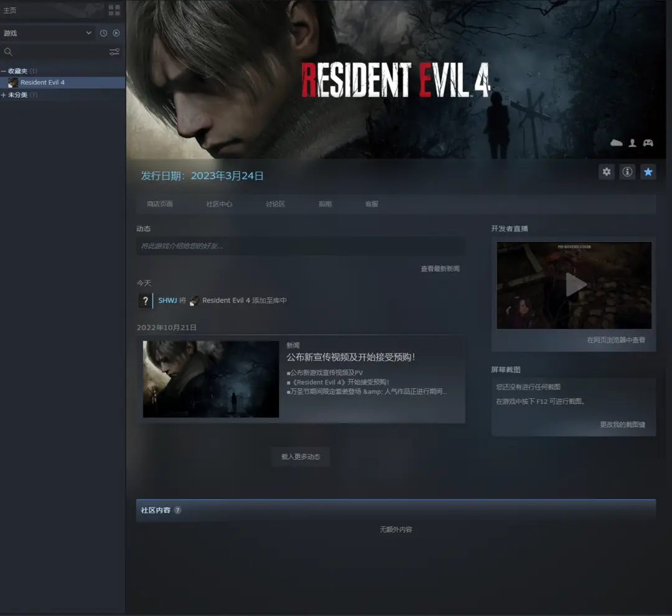Expand the 未分类 collection
This screenshot has height=616, width=672.
(x=4, y=95)
